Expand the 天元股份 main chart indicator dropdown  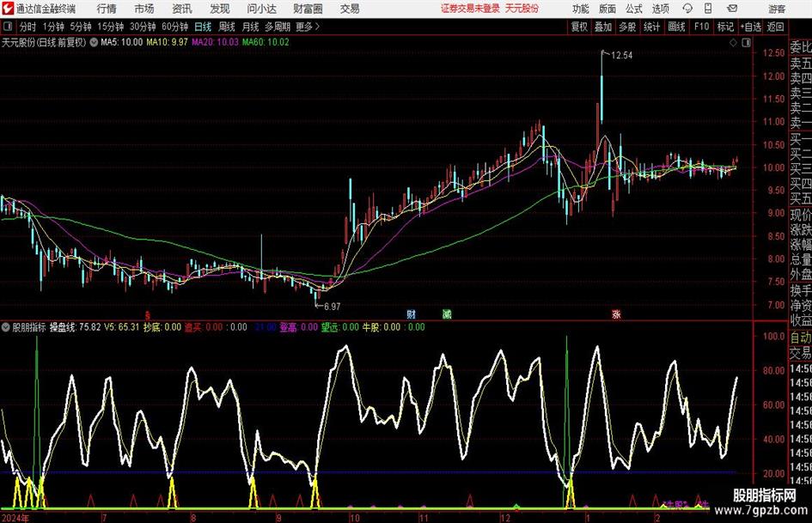(x=94, y=42)
